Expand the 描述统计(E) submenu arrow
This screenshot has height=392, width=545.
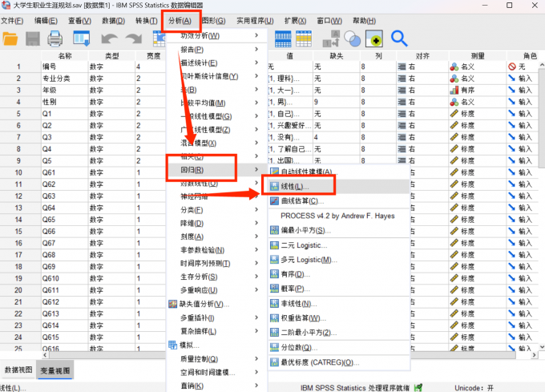[x=256, y=63]
